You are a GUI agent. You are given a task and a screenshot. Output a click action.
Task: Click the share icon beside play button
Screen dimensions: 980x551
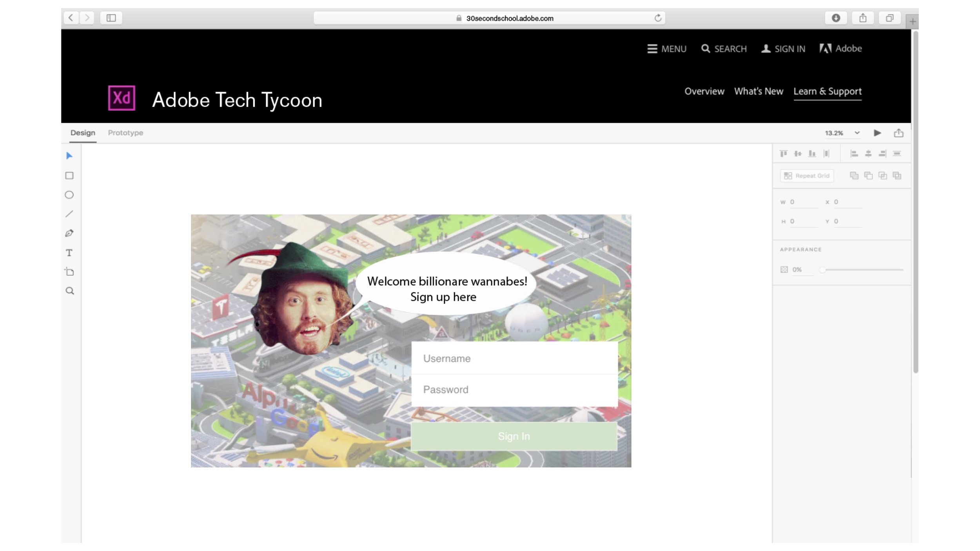coord(898,133)
